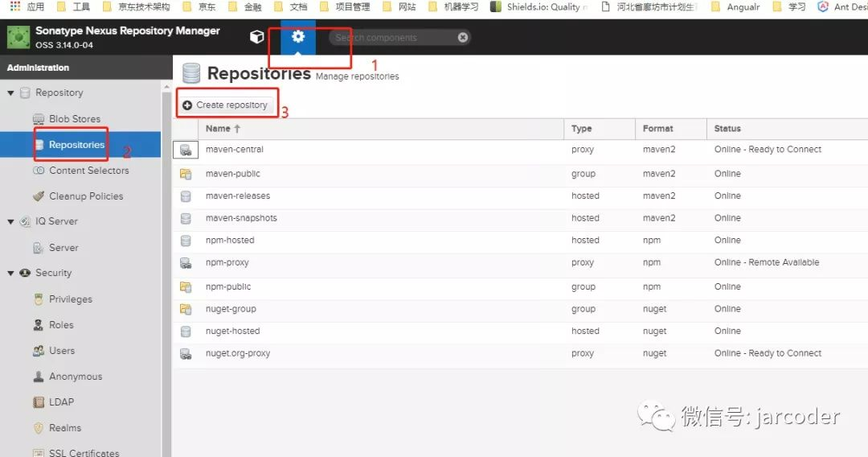Open the maven-releases repository row

520,196
